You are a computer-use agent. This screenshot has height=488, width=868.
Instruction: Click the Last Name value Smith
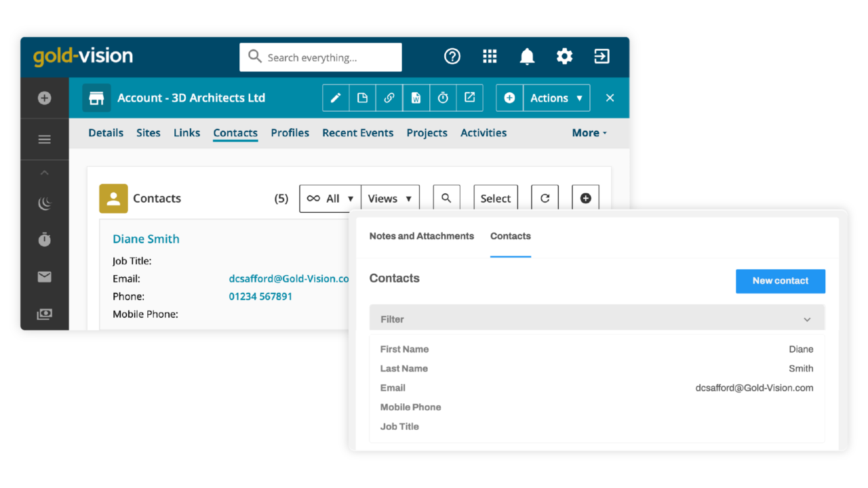[801, 369]
